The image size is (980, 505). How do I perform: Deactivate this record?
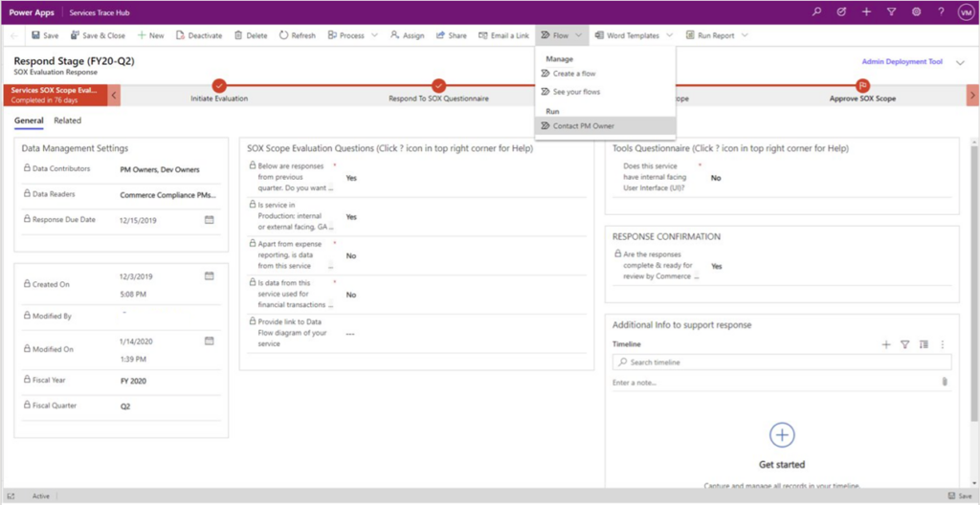click(199, 35)
